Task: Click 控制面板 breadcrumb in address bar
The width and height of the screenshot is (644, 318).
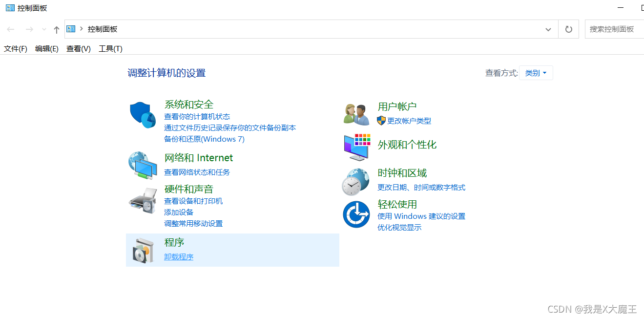Action: (103, 29)
